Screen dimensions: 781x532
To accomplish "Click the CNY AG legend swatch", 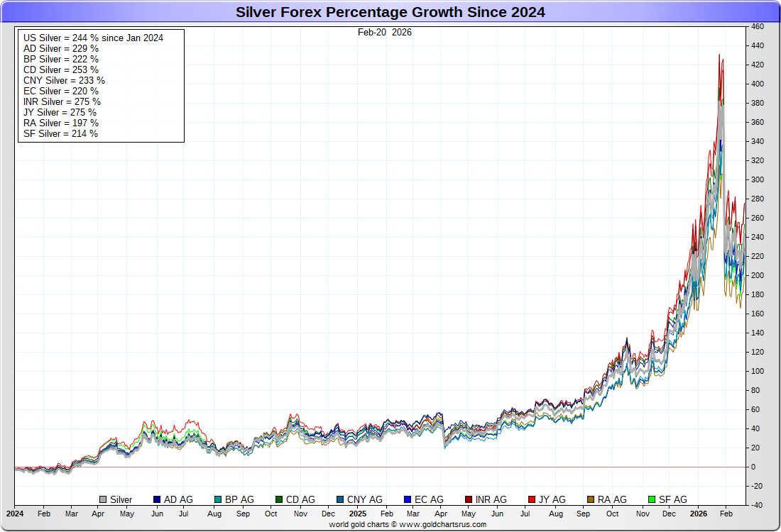I will pyautogui.click(x=340, y=499).
